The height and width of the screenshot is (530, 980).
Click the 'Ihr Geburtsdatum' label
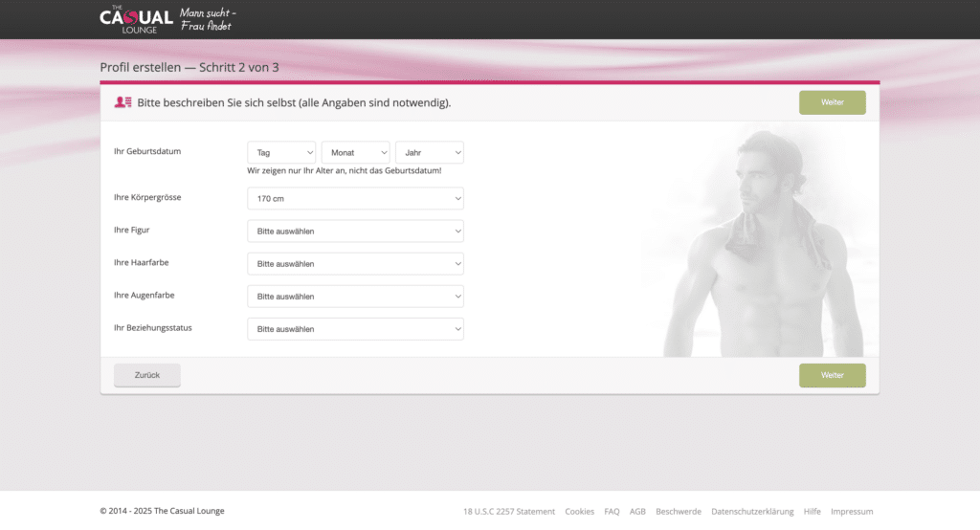147,151
